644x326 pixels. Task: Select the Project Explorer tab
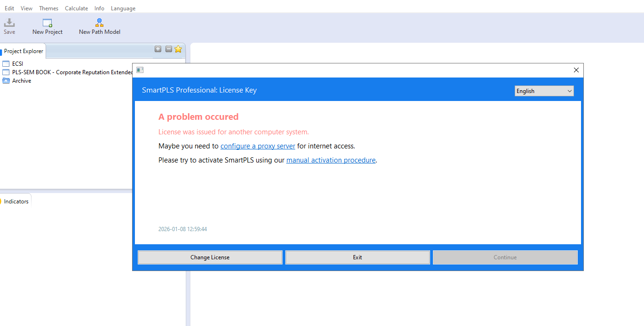[24, 51]
